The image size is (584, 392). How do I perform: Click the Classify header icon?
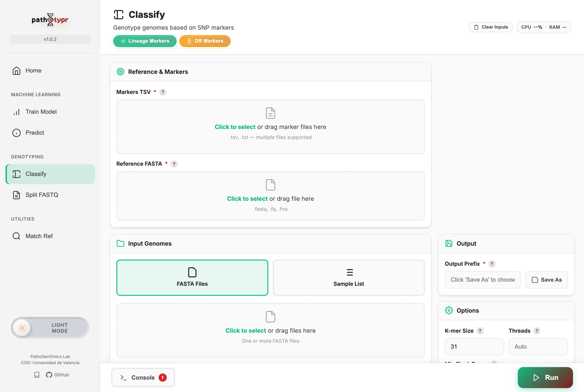[x=119, y=15]
